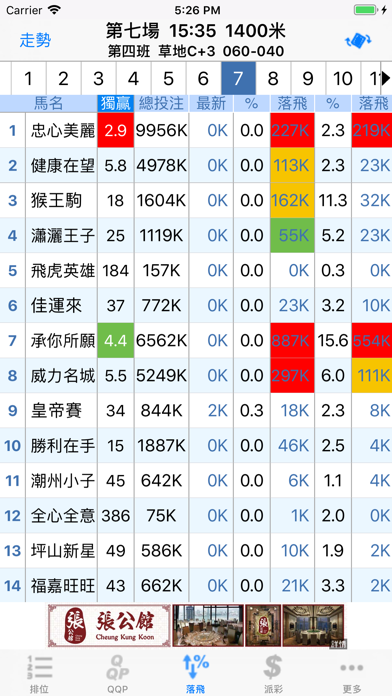Select horse 猴王駒

coord(56,201)
